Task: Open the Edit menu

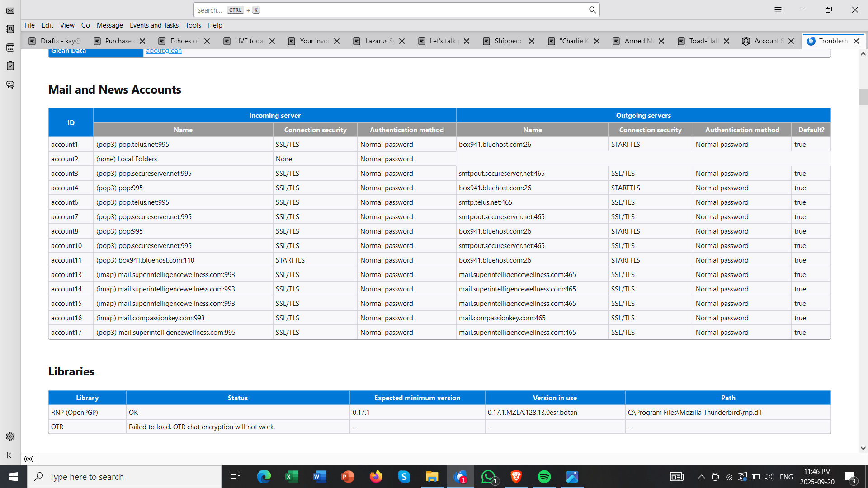Action: coord(47,25)
